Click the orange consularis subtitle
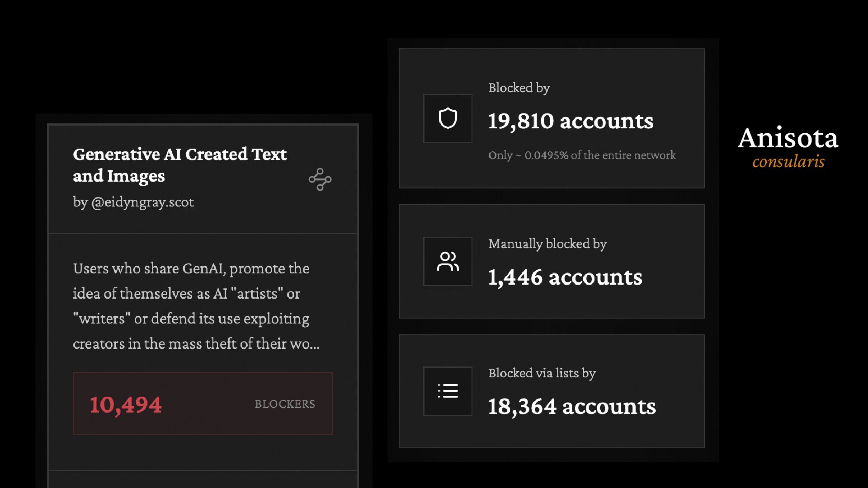Screen dimensions: 868x488 tap(788, 162)
